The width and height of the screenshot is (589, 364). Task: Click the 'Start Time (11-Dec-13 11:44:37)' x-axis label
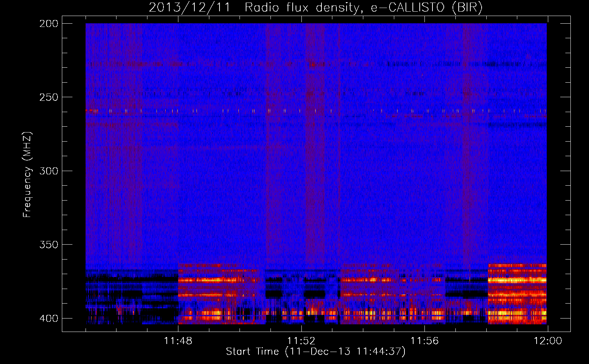coord(316,352)
